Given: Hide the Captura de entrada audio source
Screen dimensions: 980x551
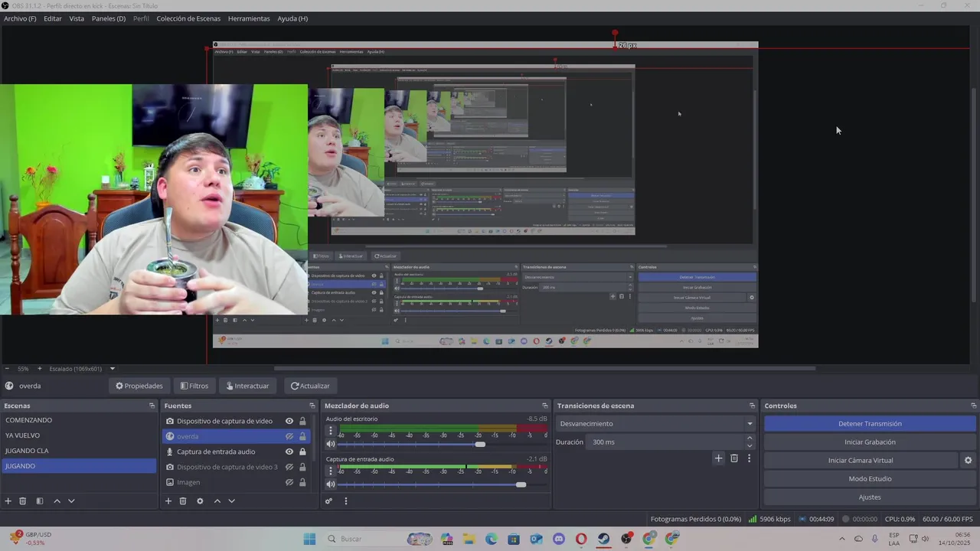Looking at the screenshot, I should 289,452.
